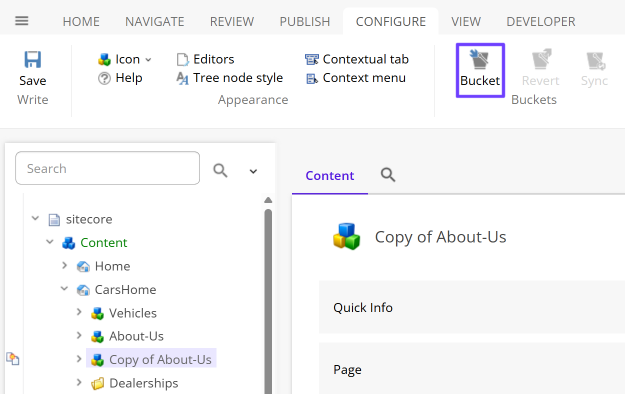Focus the tree Search input field
Viewport: 625px width, 394px height.
click(108, 168)
